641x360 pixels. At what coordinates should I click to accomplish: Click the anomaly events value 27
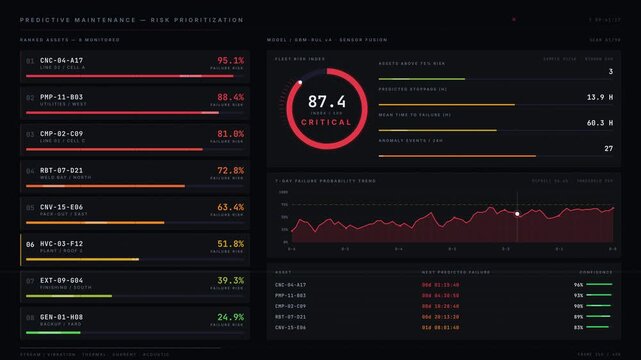609,149
